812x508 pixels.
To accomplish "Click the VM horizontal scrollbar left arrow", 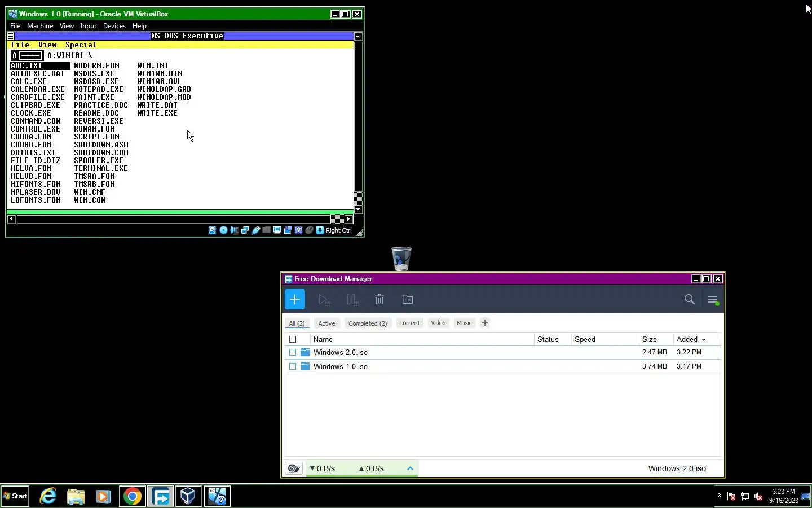I will (11, 219).
